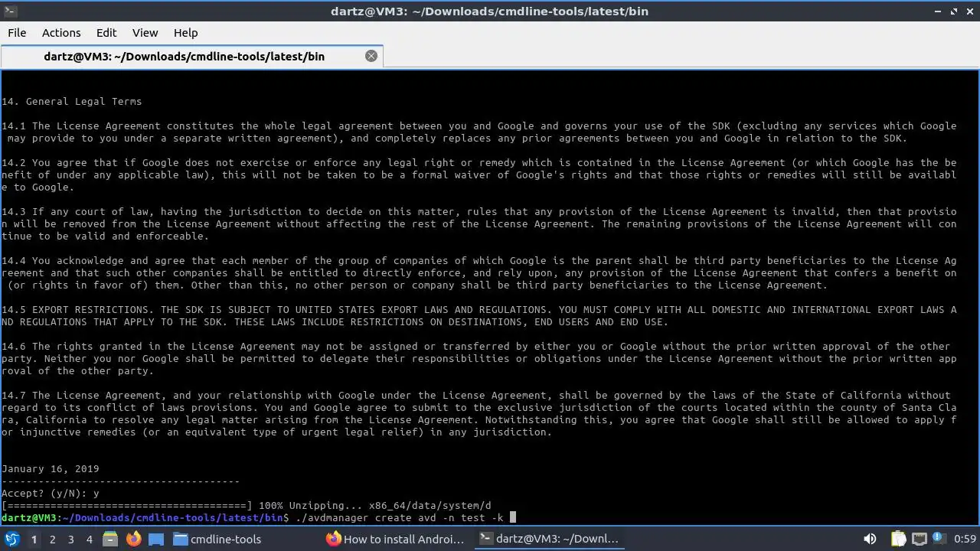The height and width of the screenshot is (551, 980).
Task: Open the Actions menu
Action: pyautogui.click(x=61, y=33)
